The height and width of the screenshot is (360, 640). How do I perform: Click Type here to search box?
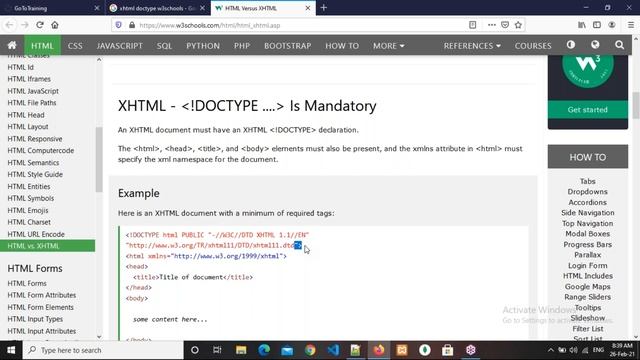coord(103,350)
